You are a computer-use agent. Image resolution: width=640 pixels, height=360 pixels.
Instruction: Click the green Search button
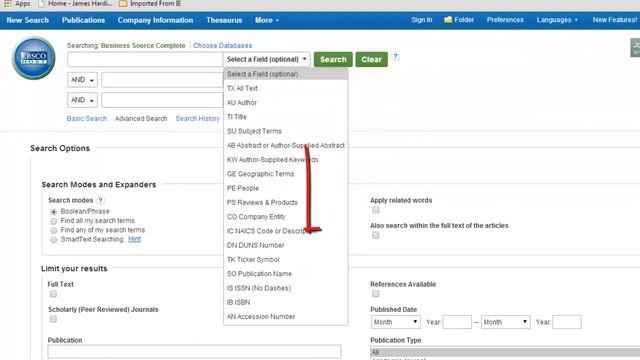pos(333,59)
